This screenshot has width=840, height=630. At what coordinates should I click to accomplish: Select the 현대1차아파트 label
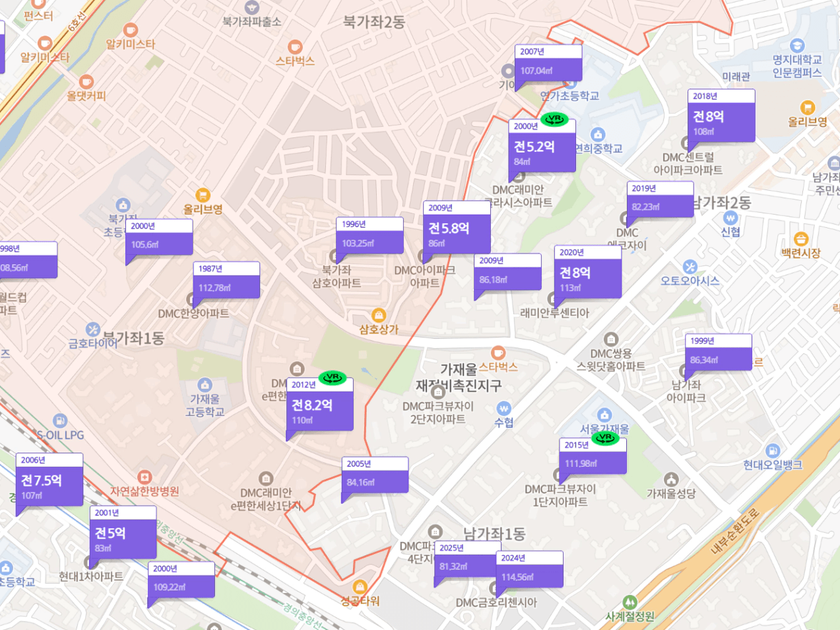tap(91, 577)
